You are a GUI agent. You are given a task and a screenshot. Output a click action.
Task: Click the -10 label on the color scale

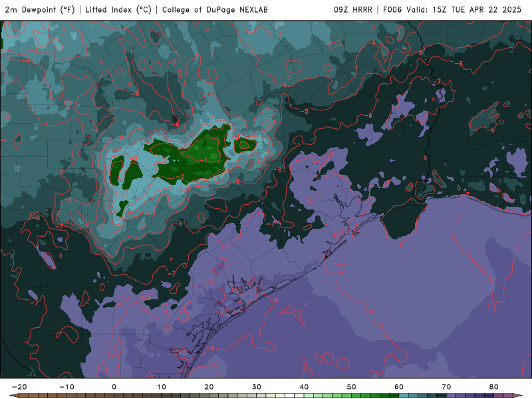pyautogui.click(x=66, y=387)
